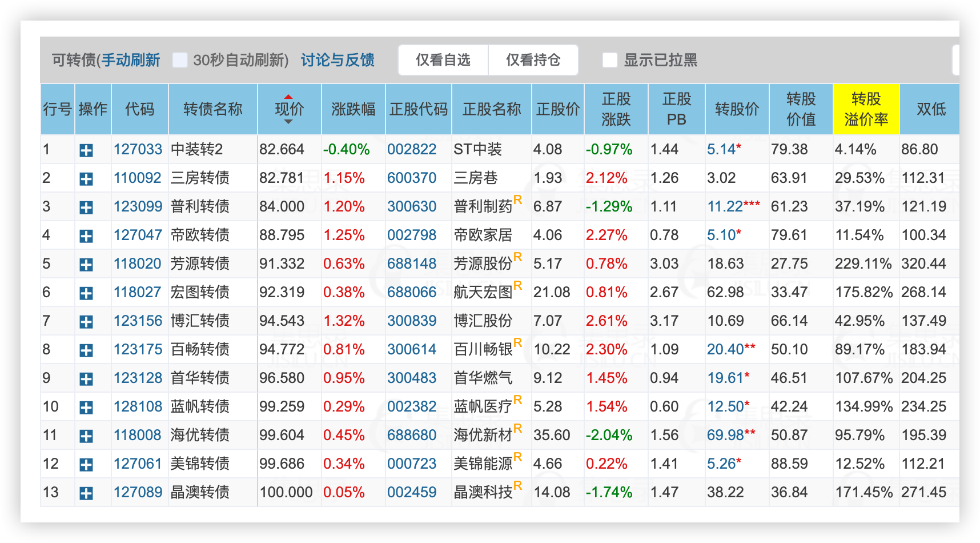Click conversion price 69.98** link
Viewport: 980px width, 543px height.
pyautogui.click(x=732, y=436)
